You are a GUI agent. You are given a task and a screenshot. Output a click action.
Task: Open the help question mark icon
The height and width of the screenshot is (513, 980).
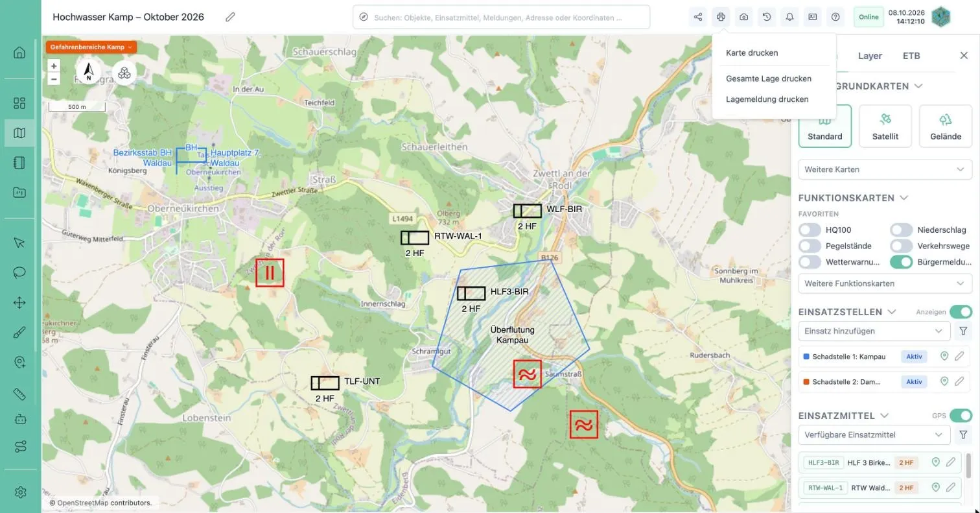pyautogui.click(x=835, y=17)
